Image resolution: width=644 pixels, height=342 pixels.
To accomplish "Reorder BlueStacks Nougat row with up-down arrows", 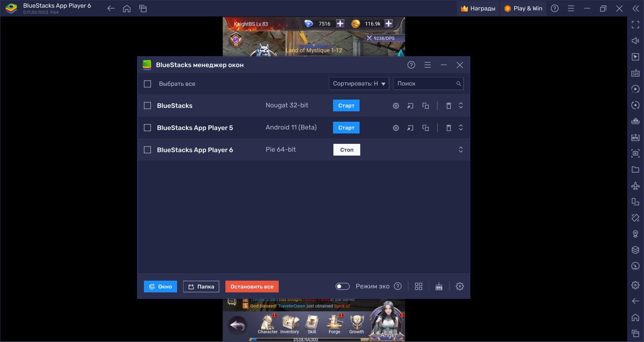I will click(x=461, y=106).
